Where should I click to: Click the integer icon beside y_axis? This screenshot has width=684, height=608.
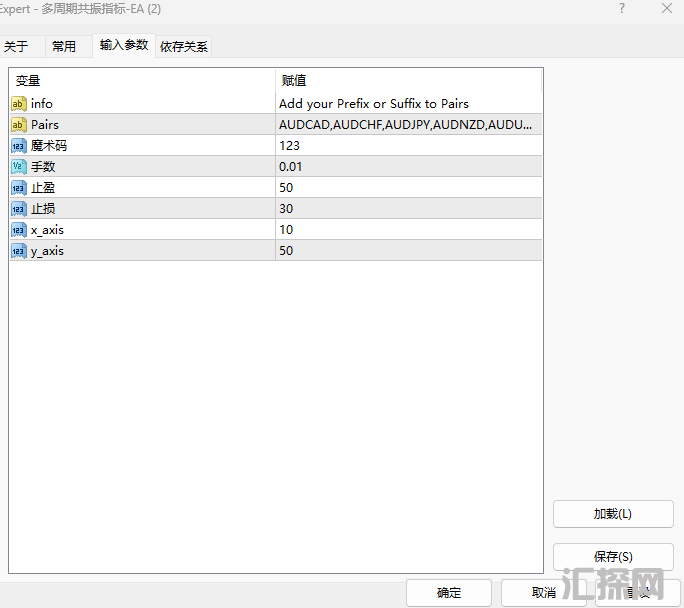19,251
